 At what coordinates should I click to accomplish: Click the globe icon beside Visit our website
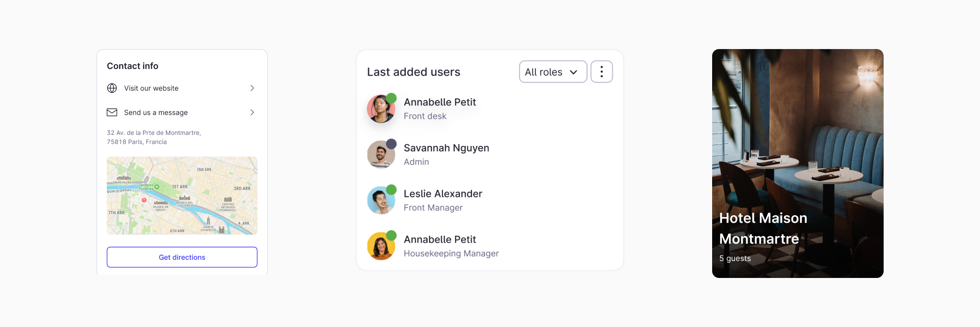tap(112, 88)
